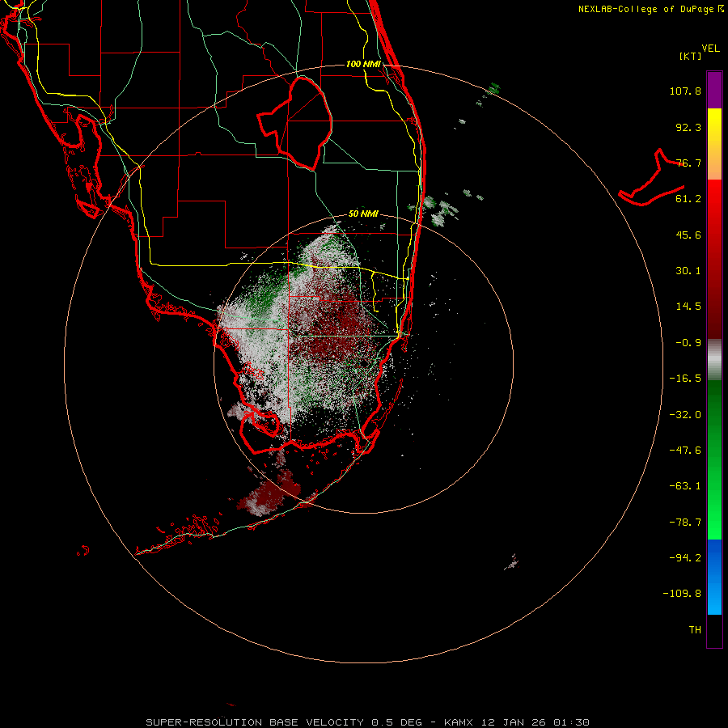
Task: Click the 45.6 velocity scale value
Action: point(688,235)
